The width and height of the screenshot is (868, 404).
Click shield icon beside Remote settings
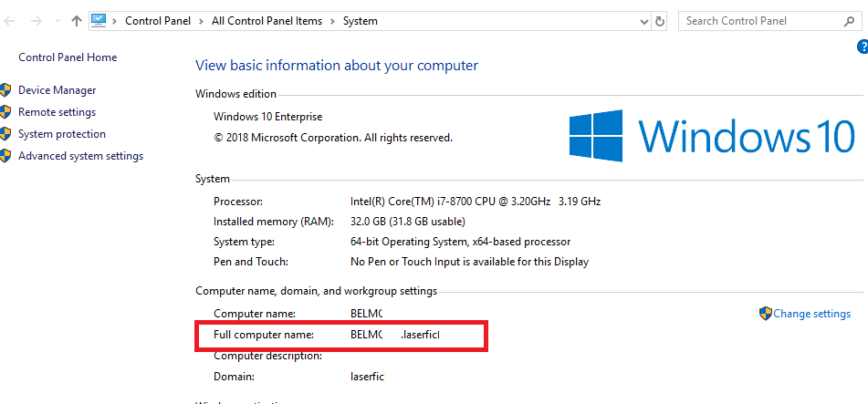click(5, 112)
